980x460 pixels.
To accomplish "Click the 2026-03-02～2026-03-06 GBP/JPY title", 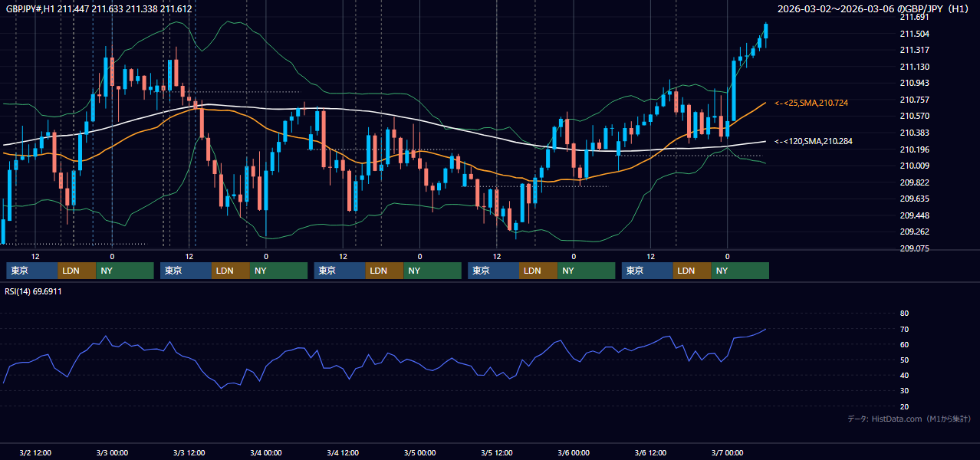I will tap(874, 8).
